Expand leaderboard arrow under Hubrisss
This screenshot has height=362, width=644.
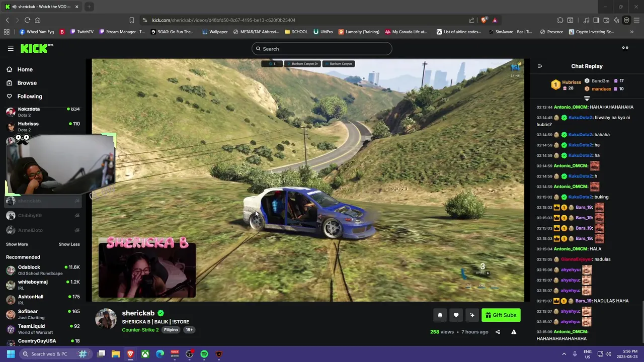pos(587,98)
